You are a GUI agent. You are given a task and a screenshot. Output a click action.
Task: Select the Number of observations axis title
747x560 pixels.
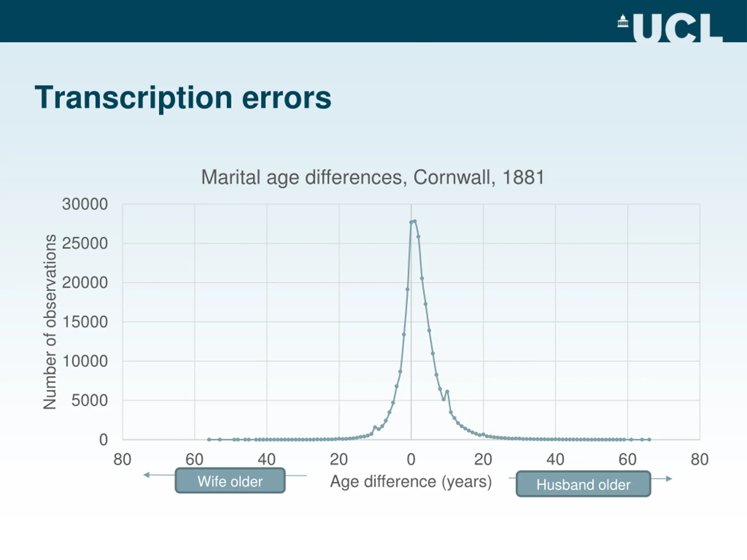tap(50, 322)
